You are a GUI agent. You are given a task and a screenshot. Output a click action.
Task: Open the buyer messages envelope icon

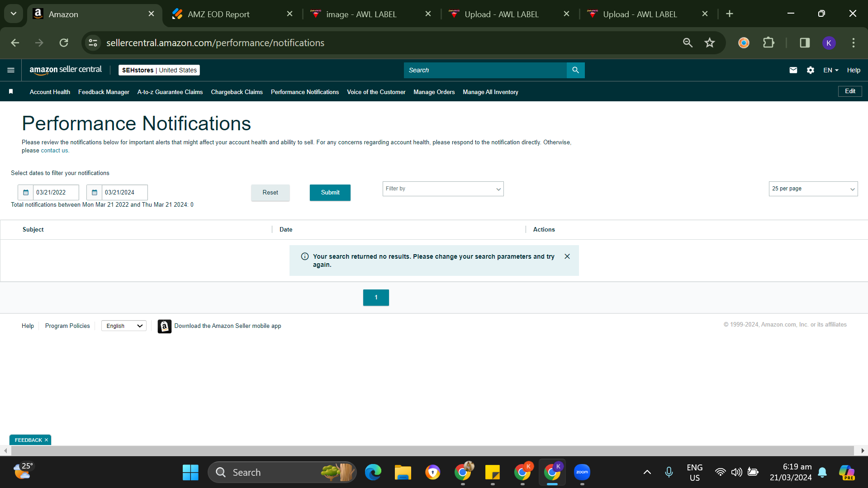click(793, 70)
